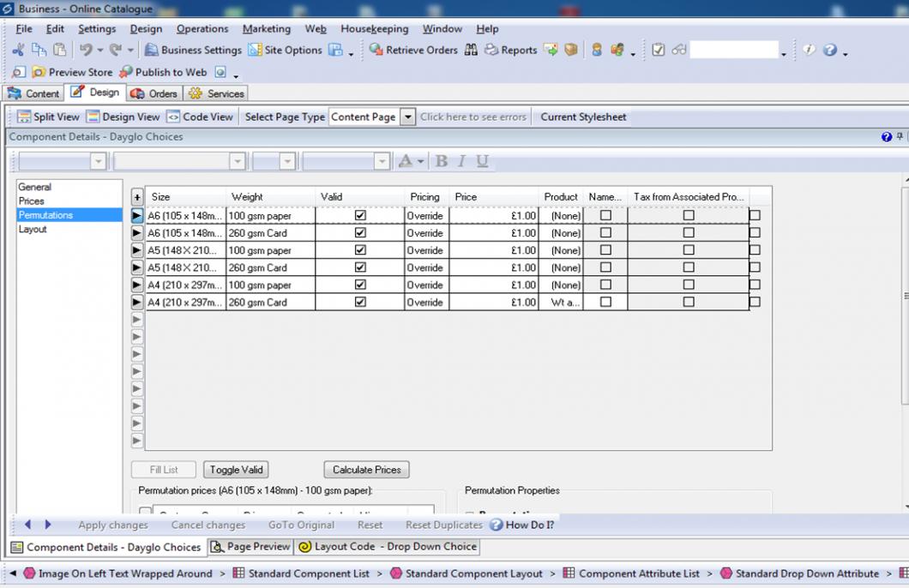
Task: Expand the A5 100 gsm paper row arrow
Action: point(137,251)
